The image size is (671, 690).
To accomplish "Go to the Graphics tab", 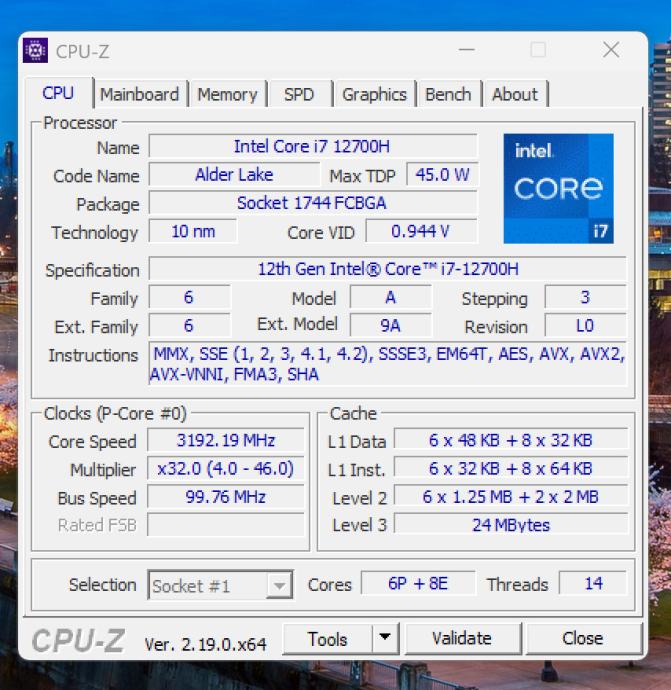I will 374,94.
